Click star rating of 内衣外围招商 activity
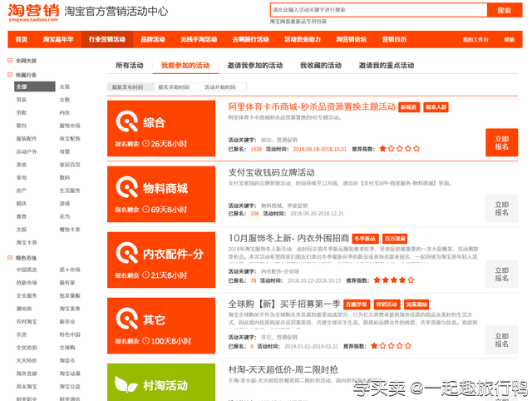The width and height of the screenshot is (532, 401). click(x=394, y=280)
